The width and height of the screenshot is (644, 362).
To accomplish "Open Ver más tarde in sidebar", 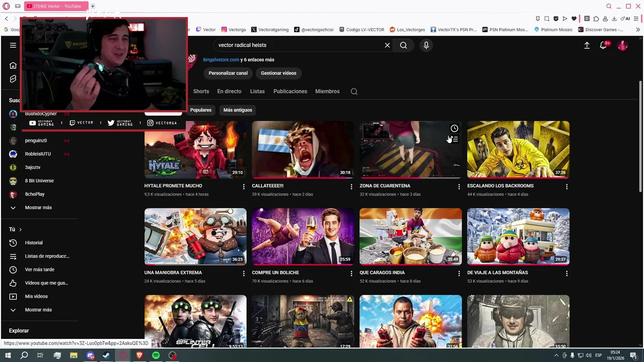I will (39, 269).
